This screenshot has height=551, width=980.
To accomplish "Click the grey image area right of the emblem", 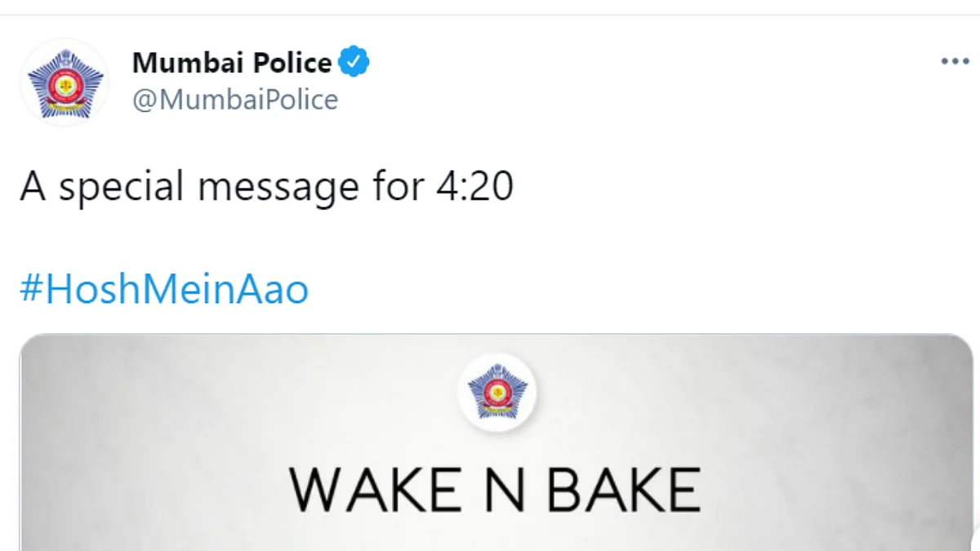I will [x=751, y=392].
